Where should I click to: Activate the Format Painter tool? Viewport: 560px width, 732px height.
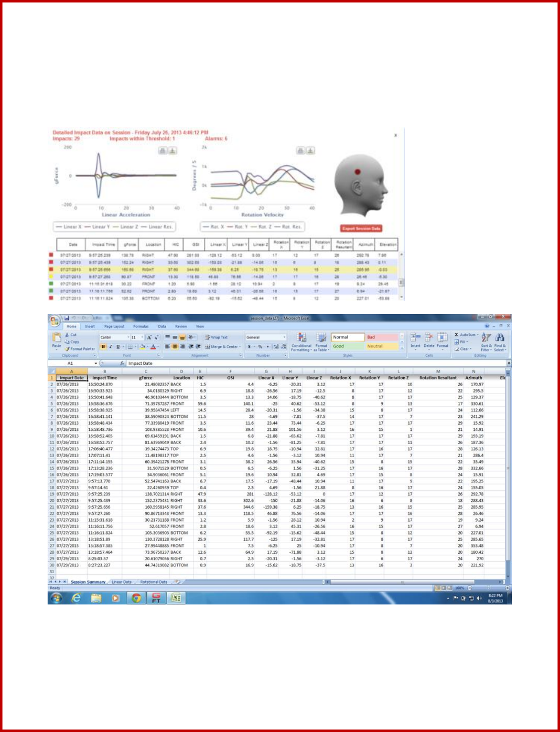(79, 349)
